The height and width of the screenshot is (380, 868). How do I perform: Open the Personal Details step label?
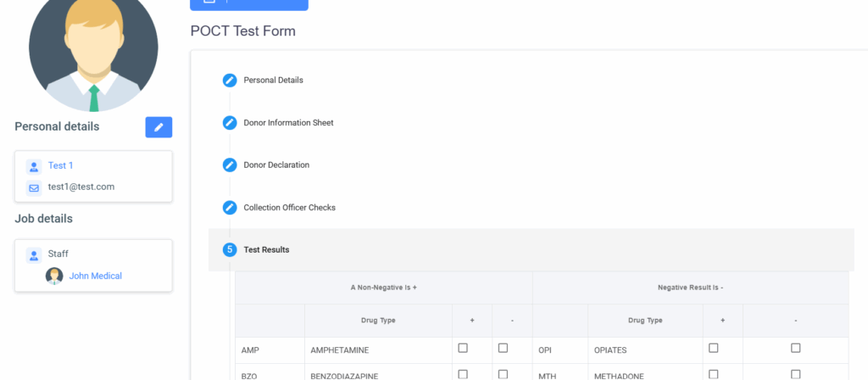click(x=273, y=81)
